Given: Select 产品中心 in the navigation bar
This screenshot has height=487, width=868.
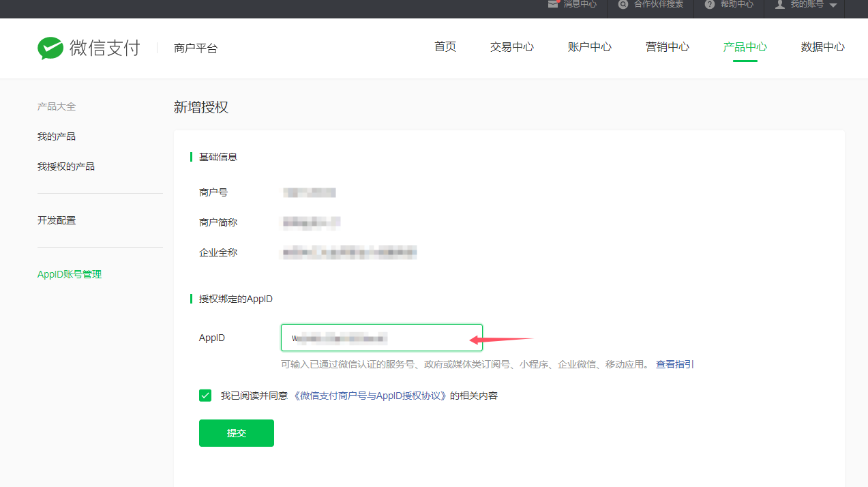Looking at the screenshot, I should coord(745,47).
